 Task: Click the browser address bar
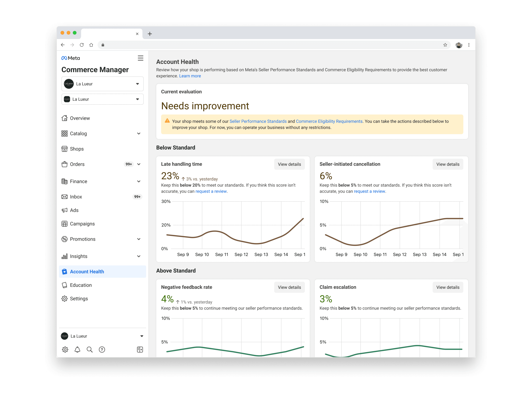tap(274, 45)
